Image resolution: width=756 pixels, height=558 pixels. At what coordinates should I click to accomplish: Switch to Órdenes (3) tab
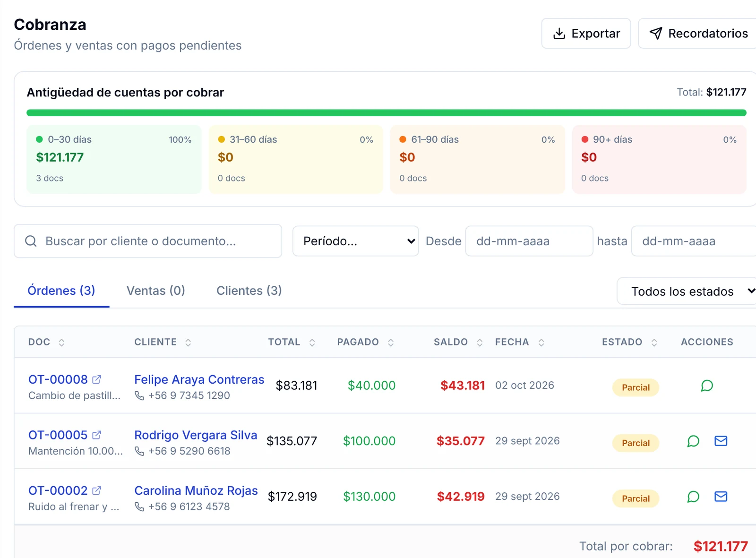[x=61, y=291]
